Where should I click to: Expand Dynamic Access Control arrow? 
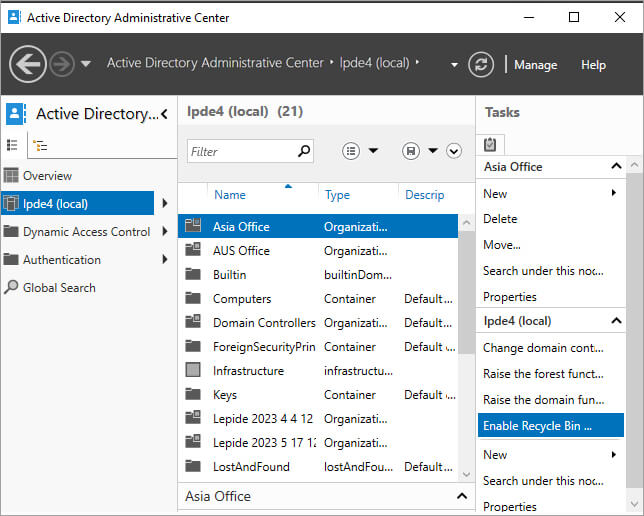point(165,231)
